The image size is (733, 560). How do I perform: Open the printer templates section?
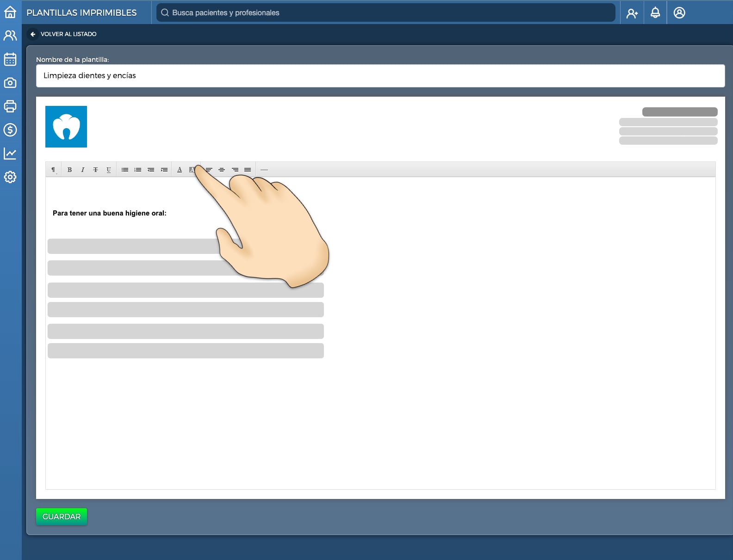click(x=10, y=106)
